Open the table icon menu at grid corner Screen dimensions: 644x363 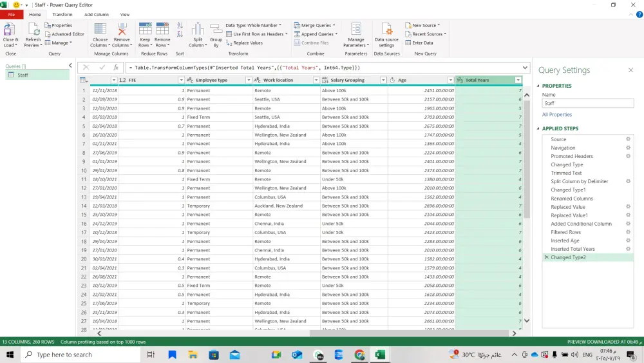pos(83,80)
